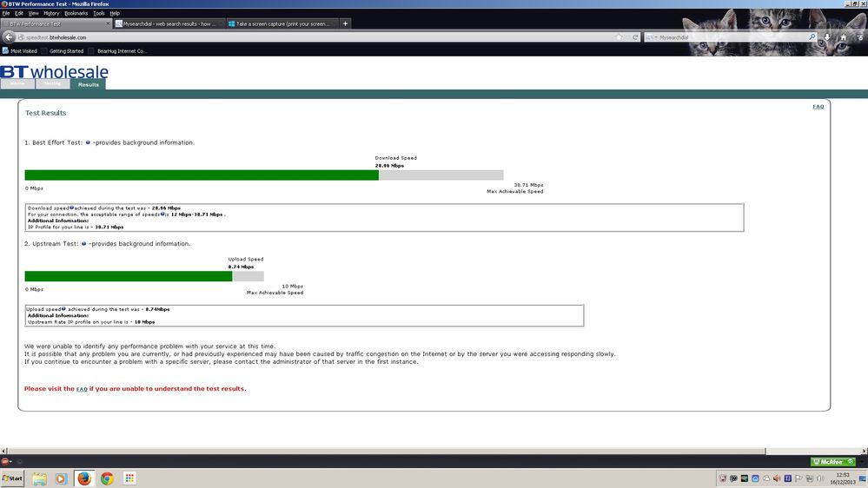This screenshot has height=488, width=868.
Task: Click the search magnifier in Mysearchdial box
Action: [x=812, y=37]
